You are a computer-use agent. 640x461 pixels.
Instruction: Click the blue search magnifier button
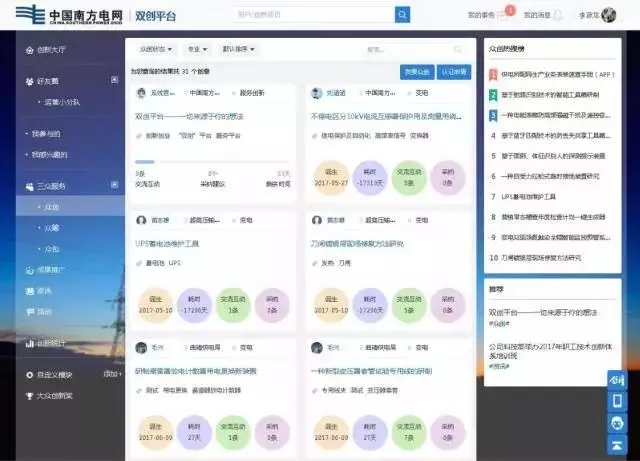(402, 14)
